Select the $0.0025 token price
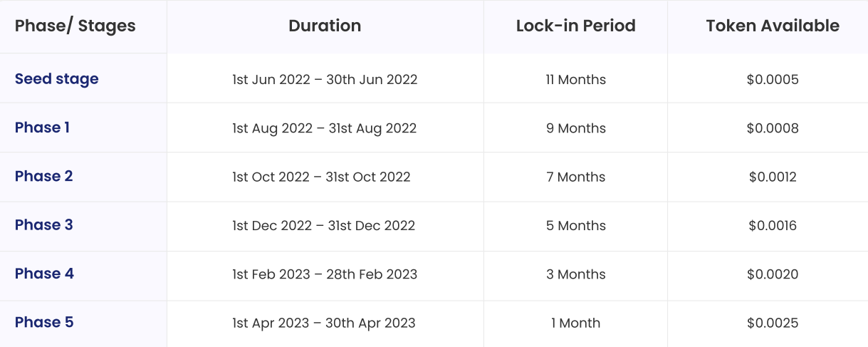The height and width of the screenshot is (347, 868). pyautogui.click(x=773, y=323)
